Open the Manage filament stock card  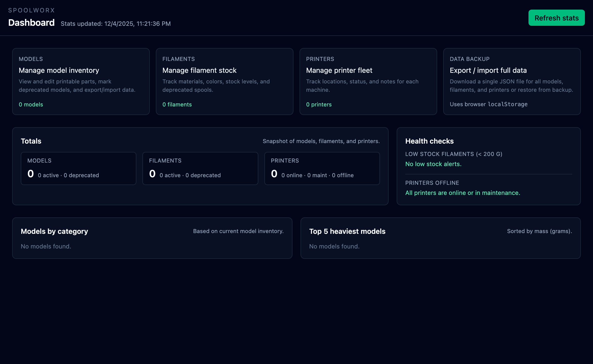pos(199,70)
